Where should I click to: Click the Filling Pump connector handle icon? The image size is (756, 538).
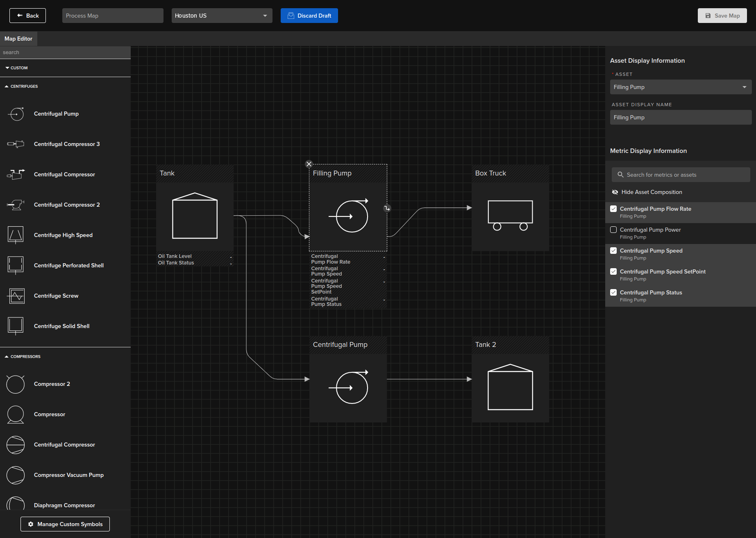coord(387,208)
